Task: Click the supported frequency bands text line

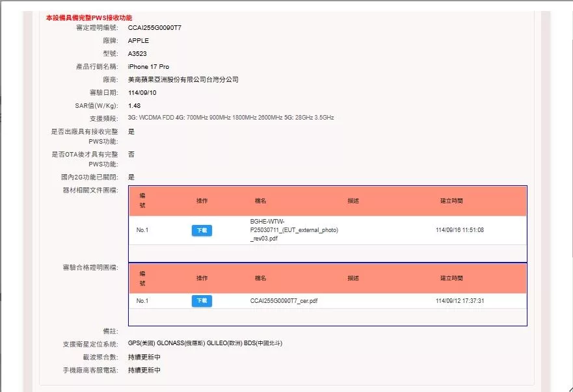Action: pos(231,118)
